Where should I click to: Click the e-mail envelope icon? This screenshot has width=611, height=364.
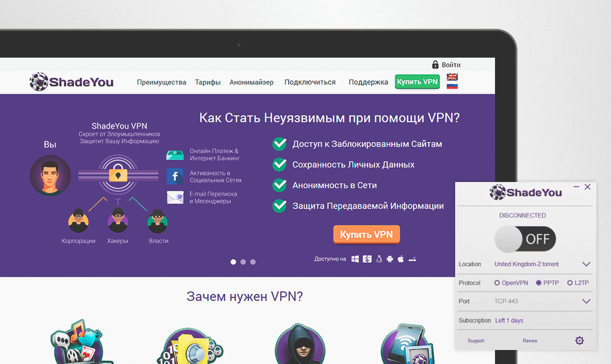click(175, 198)
